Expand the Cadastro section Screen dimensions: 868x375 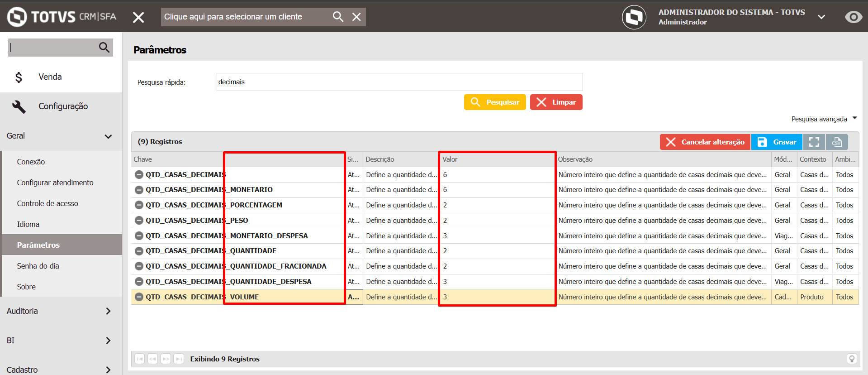point(61,369)
